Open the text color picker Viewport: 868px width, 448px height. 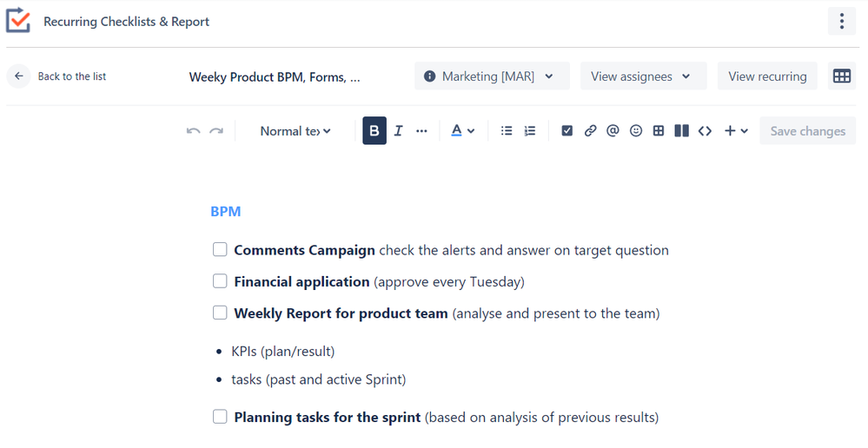pos(463,131)
